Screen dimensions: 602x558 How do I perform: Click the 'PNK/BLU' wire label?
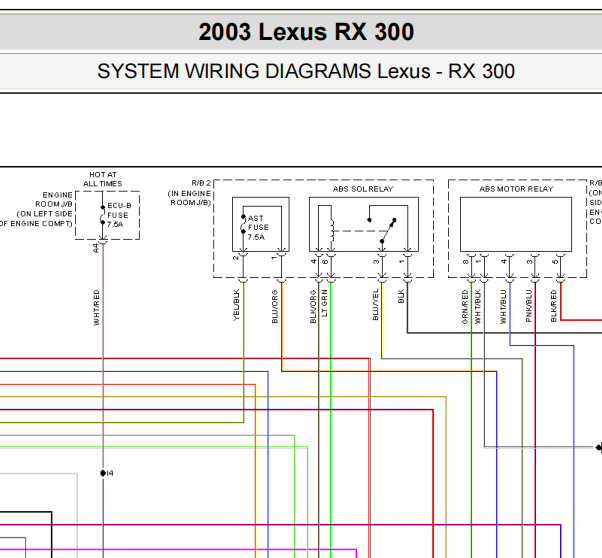point(529,306)
